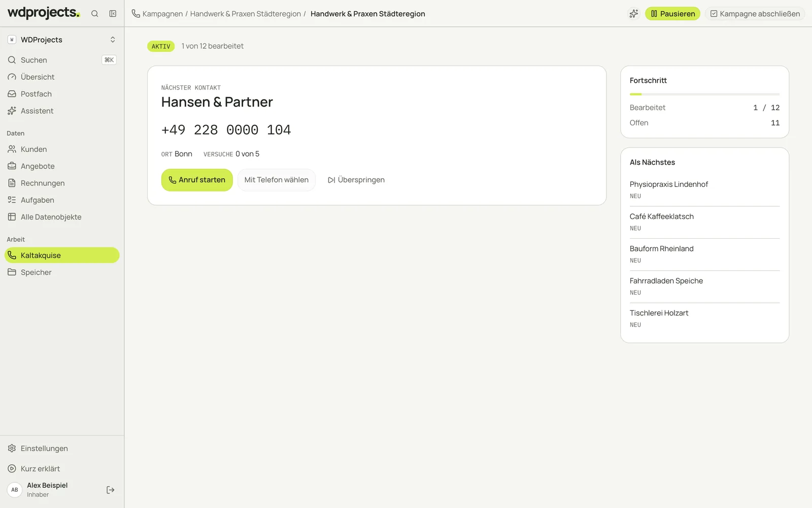Open Rechnungen list
This screenshot has height=508, width=812.
62,183
